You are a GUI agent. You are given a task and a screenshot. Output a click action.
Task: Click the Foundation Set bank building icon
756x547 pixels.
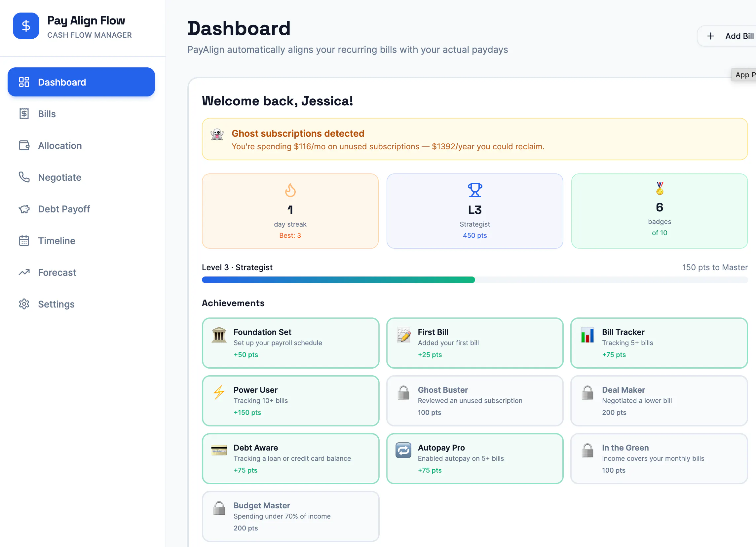(219, 335)
